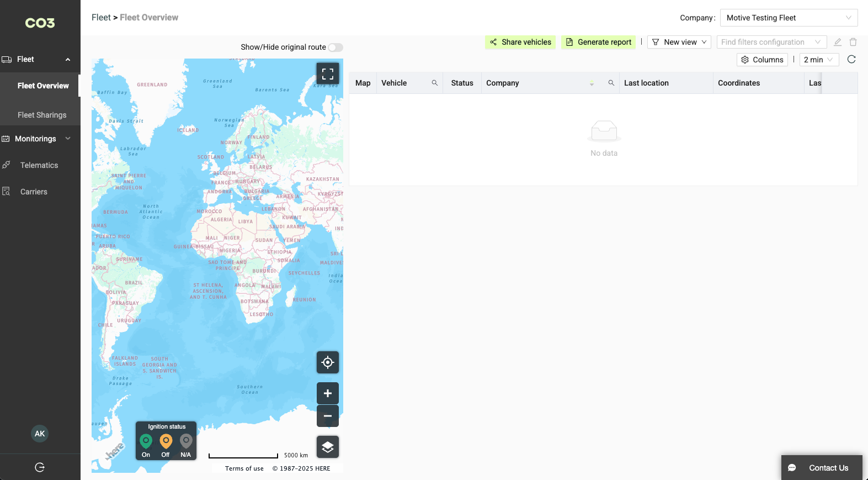Zoom out on the map
This screenshot has height=480, width=868.
click(327, 416)
